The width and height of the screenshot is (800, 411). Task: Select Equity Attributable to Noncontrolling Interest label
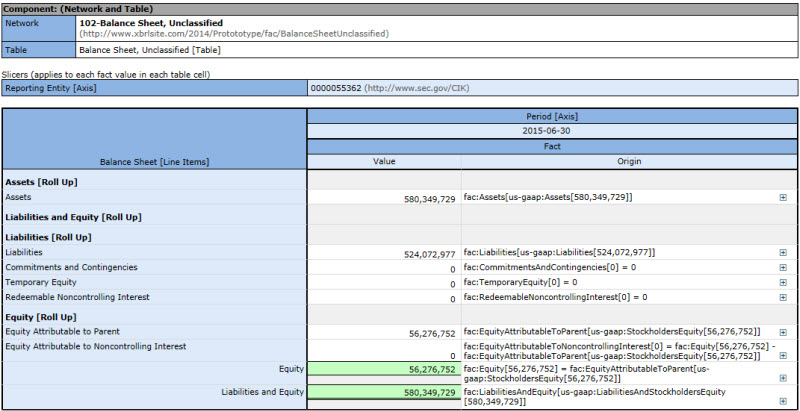[96, 347]
